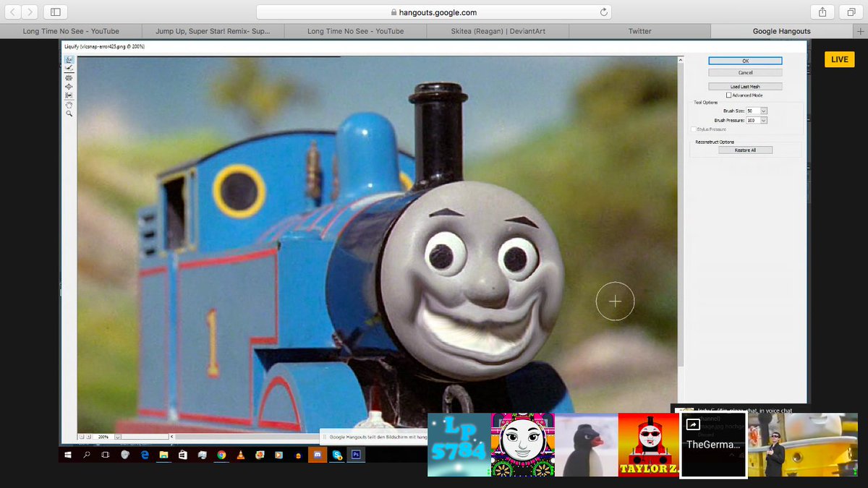This screenshot has width=868, height=488.
Task: Select the Pucker tool in Liquify
Action: click(x=69, y=77)
